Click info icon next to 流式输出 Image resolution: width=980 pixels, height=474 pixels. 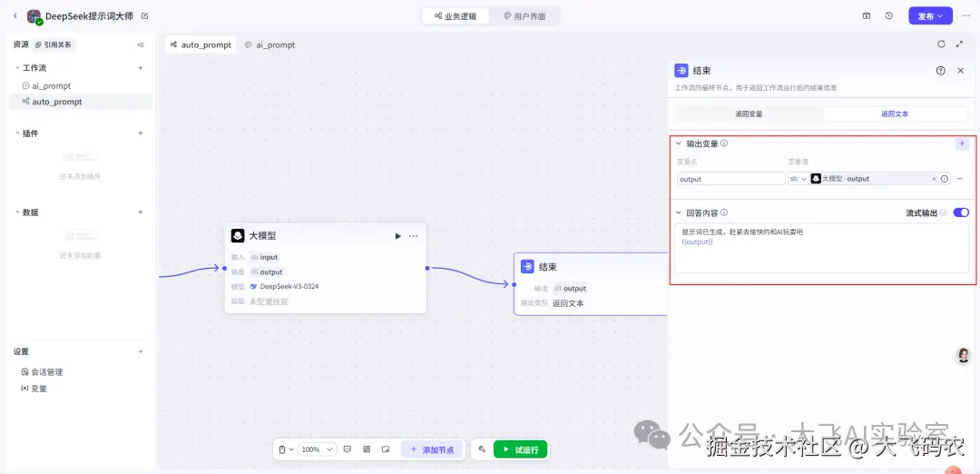[943, 212]
